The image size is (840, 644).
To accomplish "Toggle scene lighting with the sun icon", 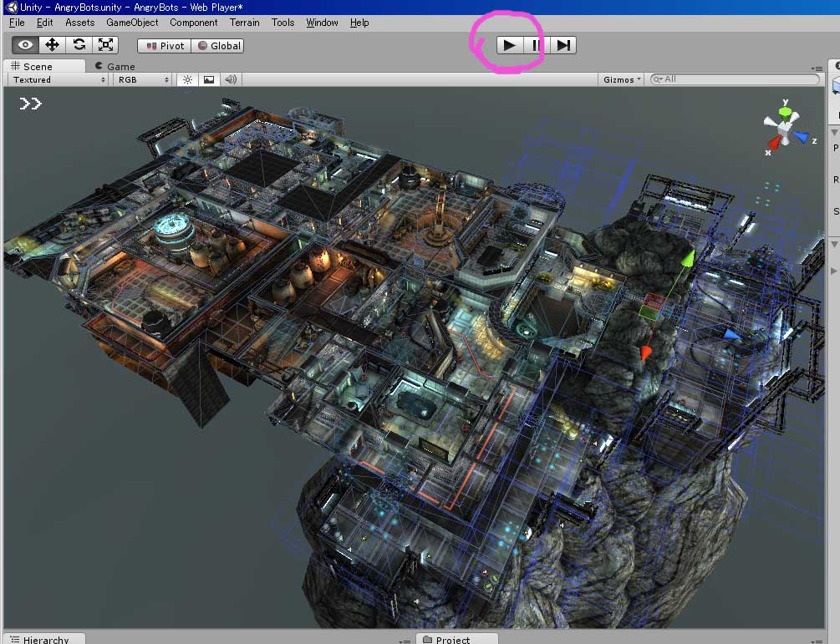I will (x=186, y=79).
